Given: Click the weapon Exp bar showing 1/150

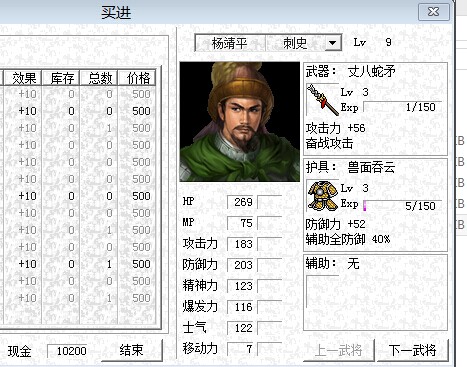Looking at the screenshot, I should point(402,107).
